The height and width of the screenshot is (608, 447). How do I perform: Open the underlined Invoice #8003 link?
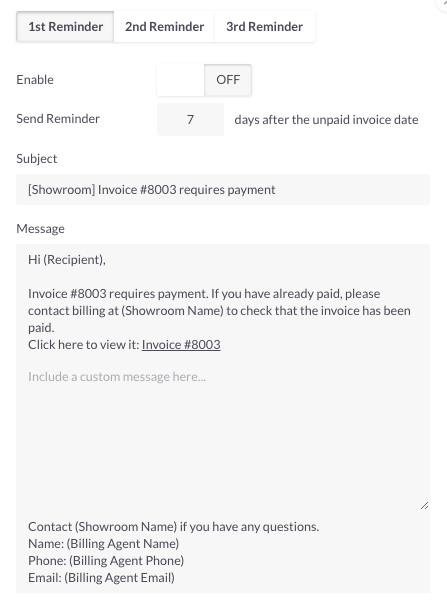point(181,345)
